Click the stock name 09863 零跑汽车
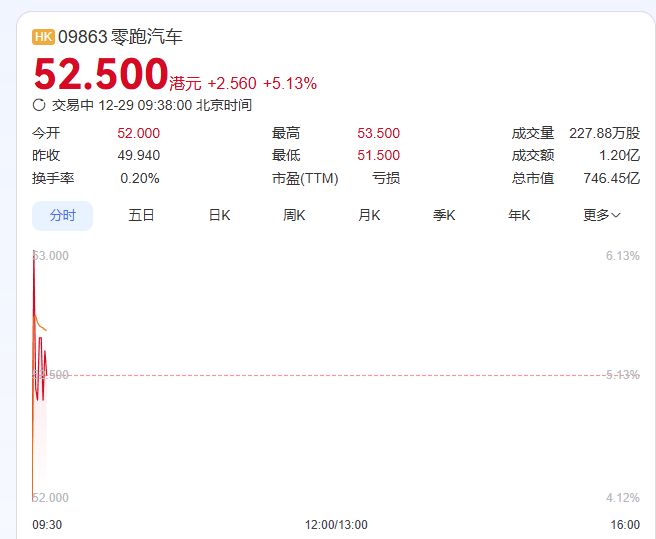Viewport: 656px width, 539px height. click(120, 37)
